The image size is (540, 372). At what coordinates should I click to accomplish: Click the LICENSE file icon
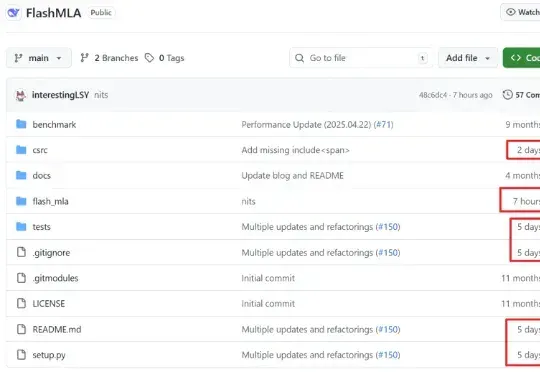(x=21, y=303)
